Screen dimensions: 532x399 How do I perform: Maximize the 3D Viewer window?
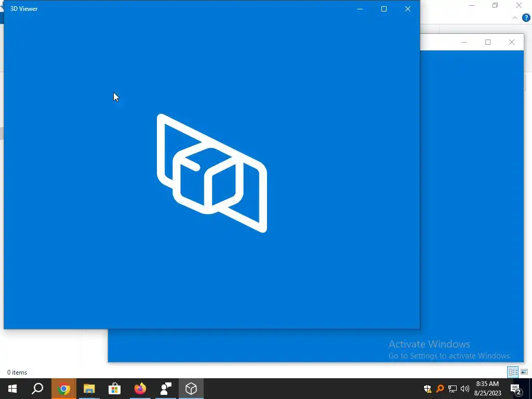(384, 9)
